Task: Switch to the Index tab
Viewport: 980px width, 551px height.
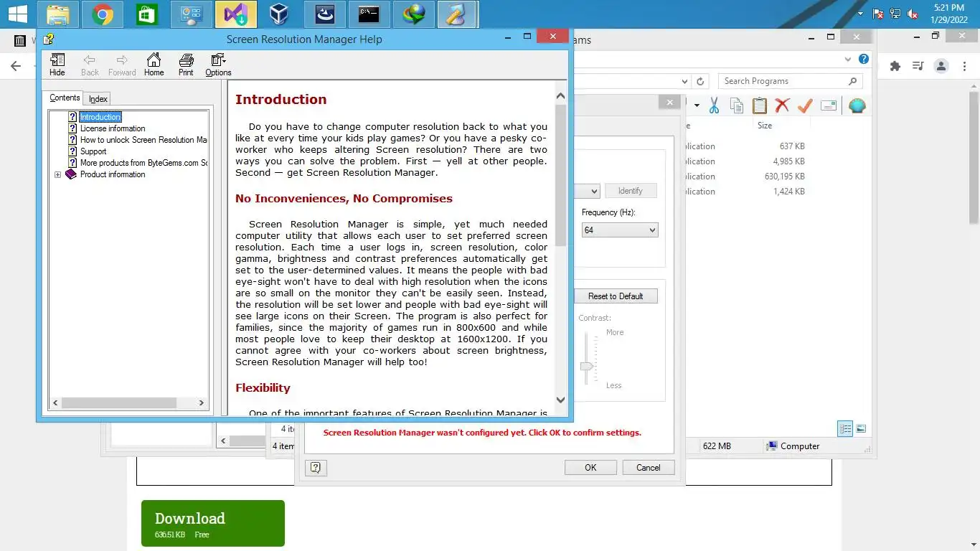Action: (x=98, y=99)
